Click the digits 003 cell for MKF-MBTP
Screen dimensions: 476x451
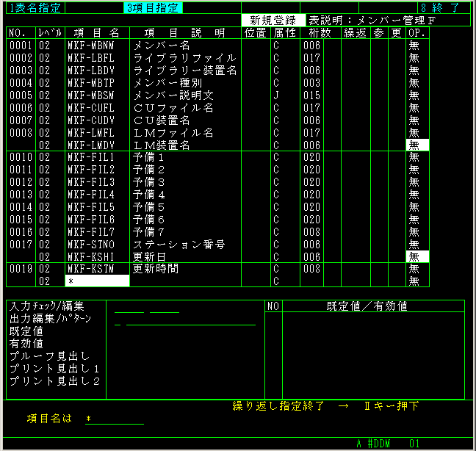pyautogui.click(x=311, y=83)
